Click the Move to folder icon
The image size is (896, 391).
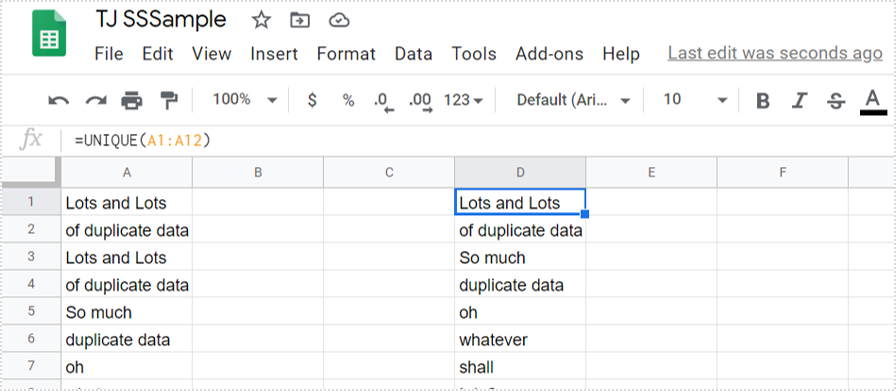point(300,21)
